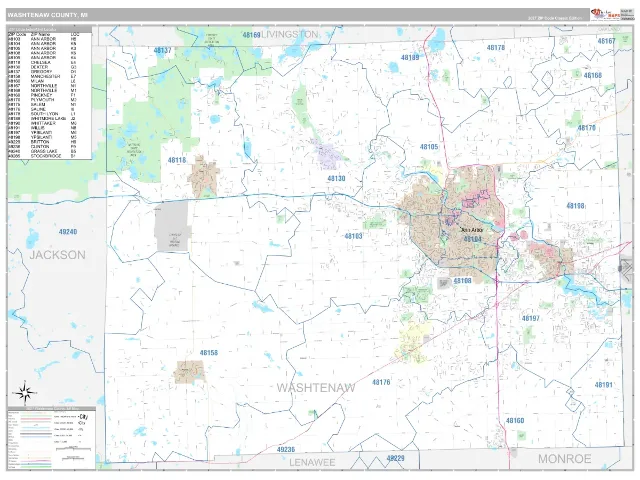The width and height of the screenshot is (640, 480).
Task: Click the large City symbol in the legend
Action: 84,417
